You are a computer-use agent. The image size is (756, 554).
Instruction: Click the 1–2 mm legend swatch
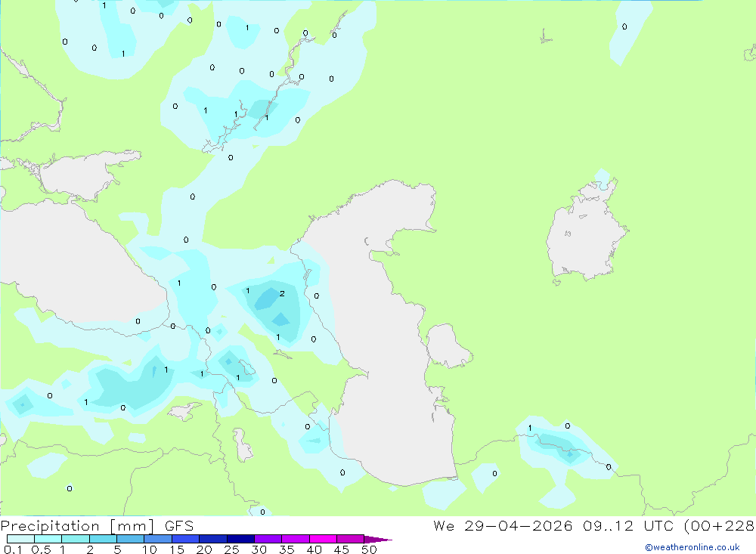76,539
